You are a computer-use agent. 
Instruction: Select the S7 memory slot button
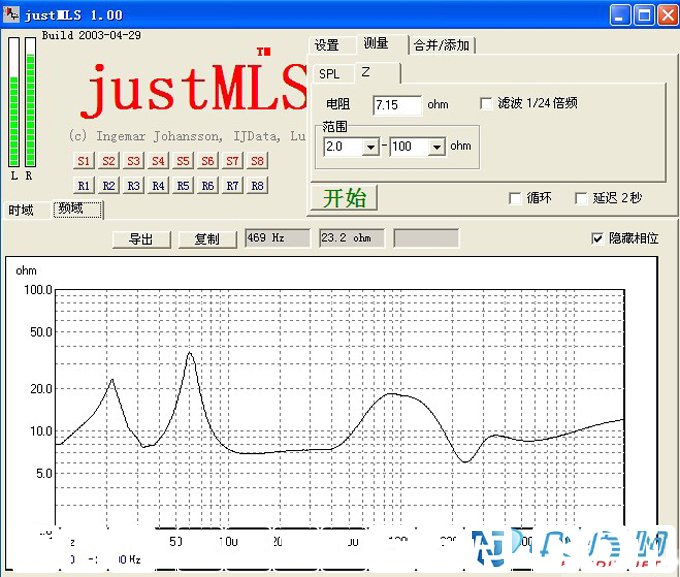(232, 161)
